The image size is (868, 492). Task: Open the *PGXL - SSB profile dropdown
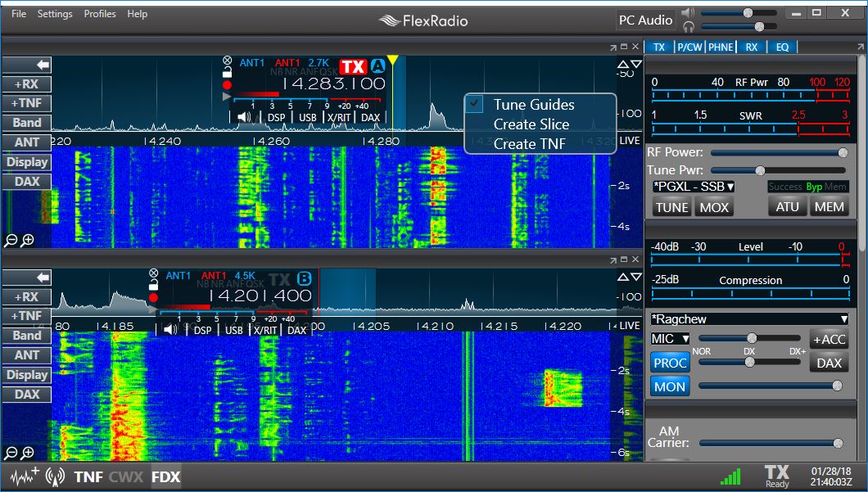692,187
